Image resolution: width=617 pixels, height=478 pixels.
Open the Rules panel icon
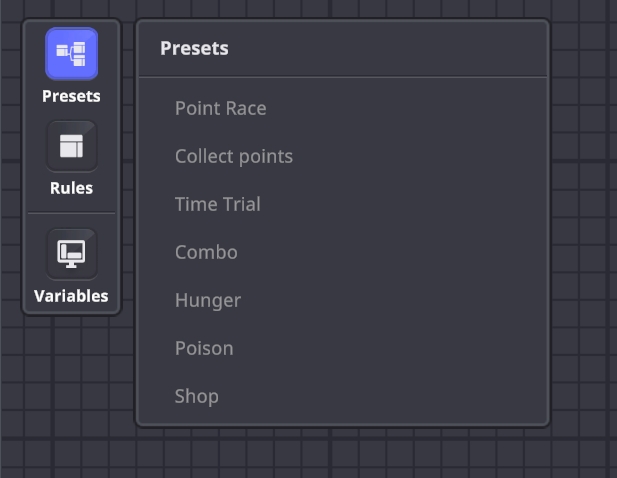tap(71, 146)
